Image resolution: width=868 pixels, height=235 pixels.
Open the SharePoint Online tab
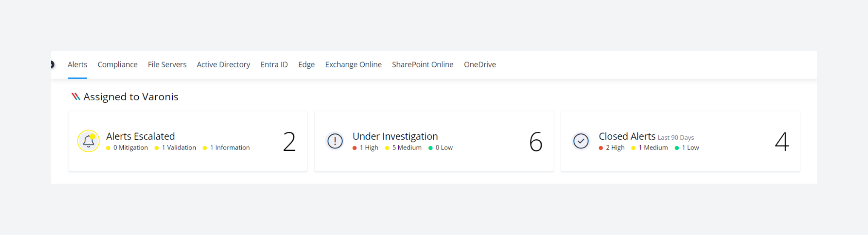click(x=423, y=65)
